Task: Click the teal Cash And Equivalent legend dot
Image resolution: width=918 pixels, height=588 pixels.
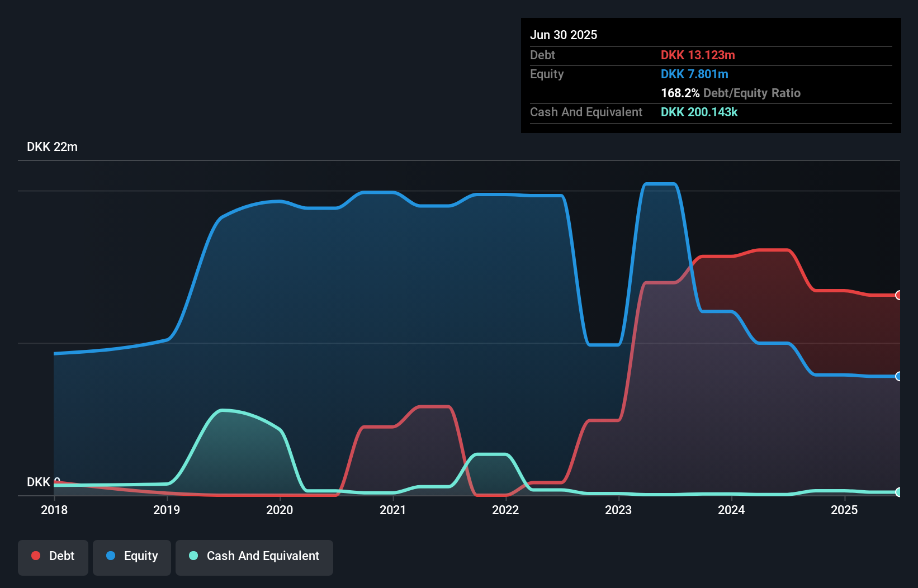Action: click(x=193, y=555)
